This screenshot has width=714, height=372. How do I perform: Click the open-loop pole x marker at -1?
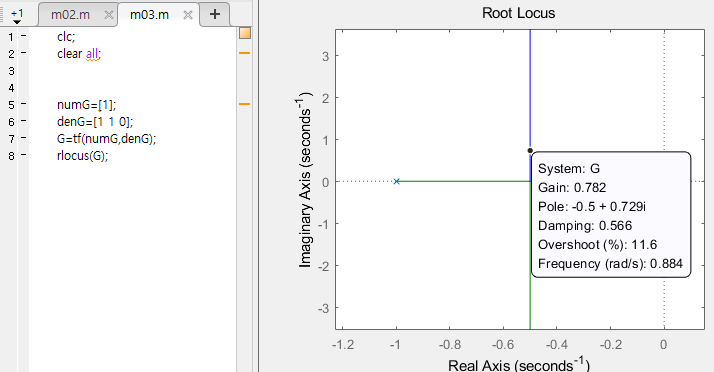tap(396, 181)
